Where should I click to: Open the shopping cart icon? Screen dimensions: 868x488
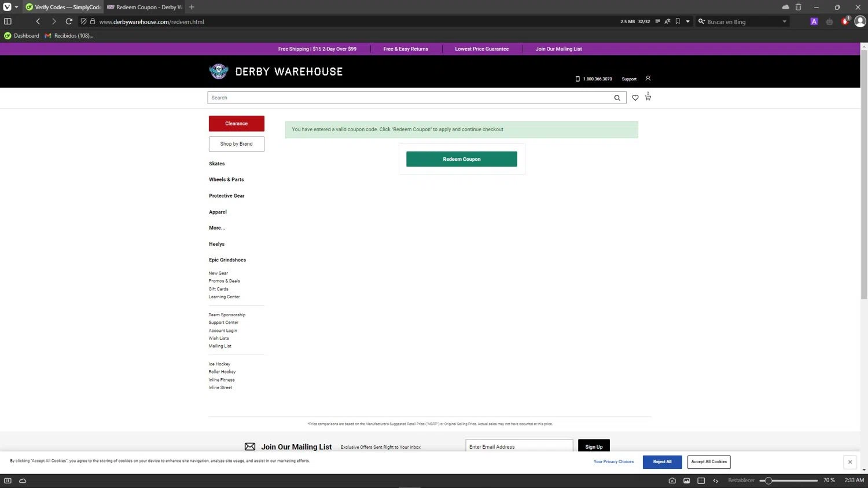click(648, 97)
